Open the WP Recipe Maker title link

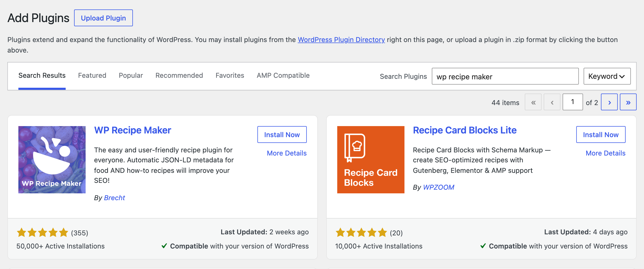(133, 130)
